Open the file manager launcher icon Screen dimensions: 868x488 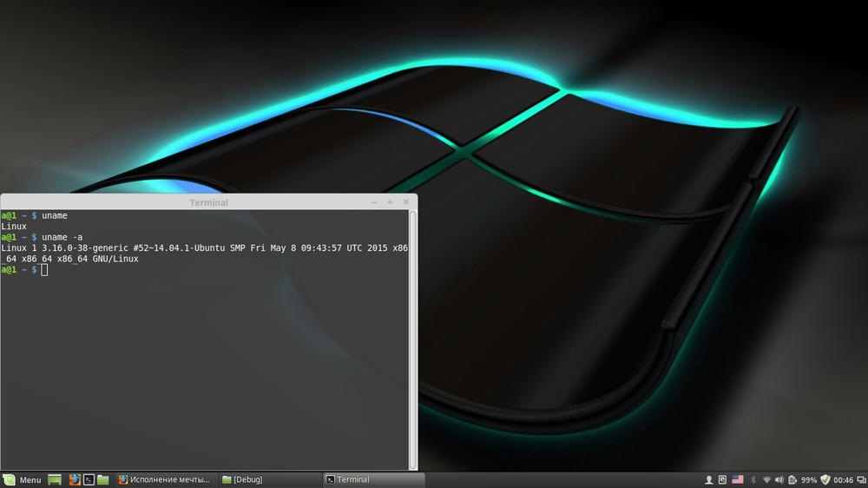[102, 479]
